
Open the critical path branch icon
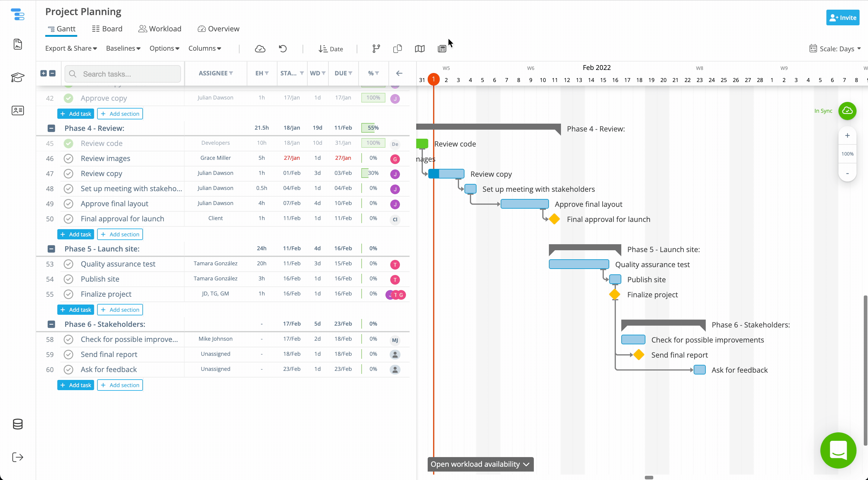376,49
